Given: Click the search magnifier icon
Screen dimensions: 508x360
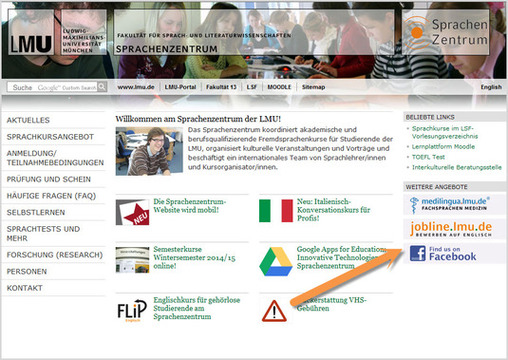Looking at the screenshot, I should tap(102, 87).
